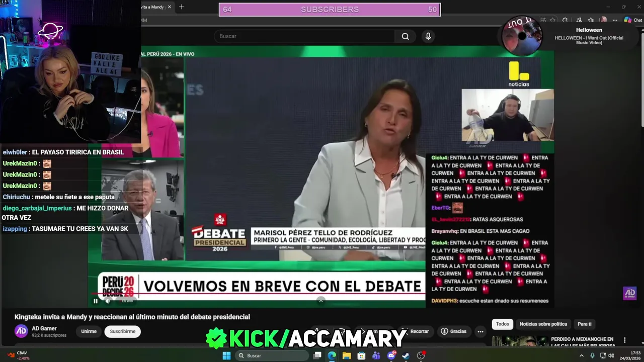Open AD Gamer channel name link
The image size is (644, 362).
pos(44,328)
